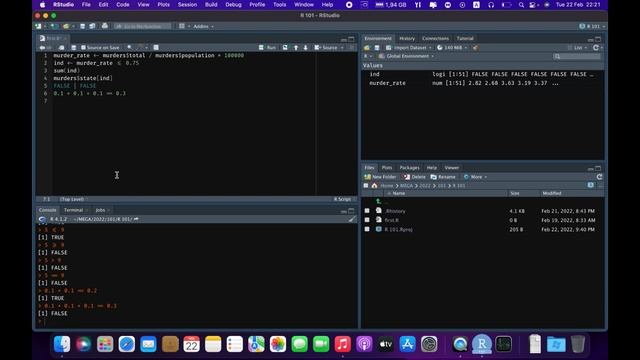Refresh the Environment pane
640x360 pixels.
pos(596,48)
